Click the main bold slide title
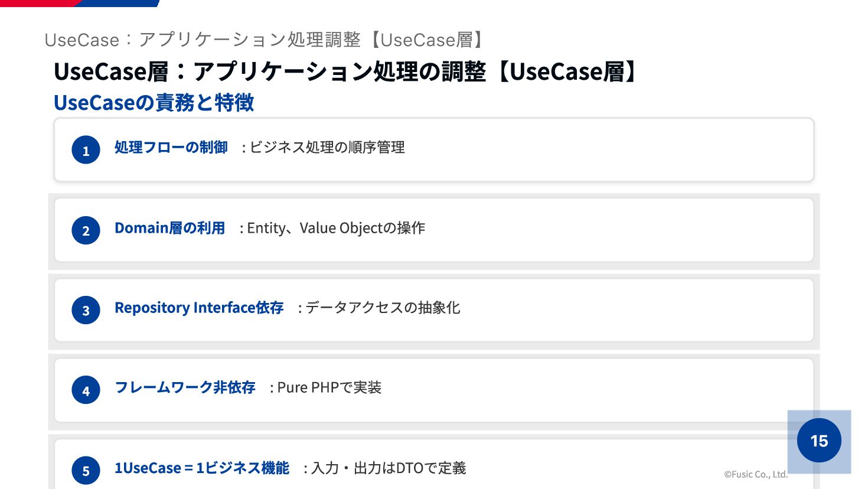 (x=347, y=71)
